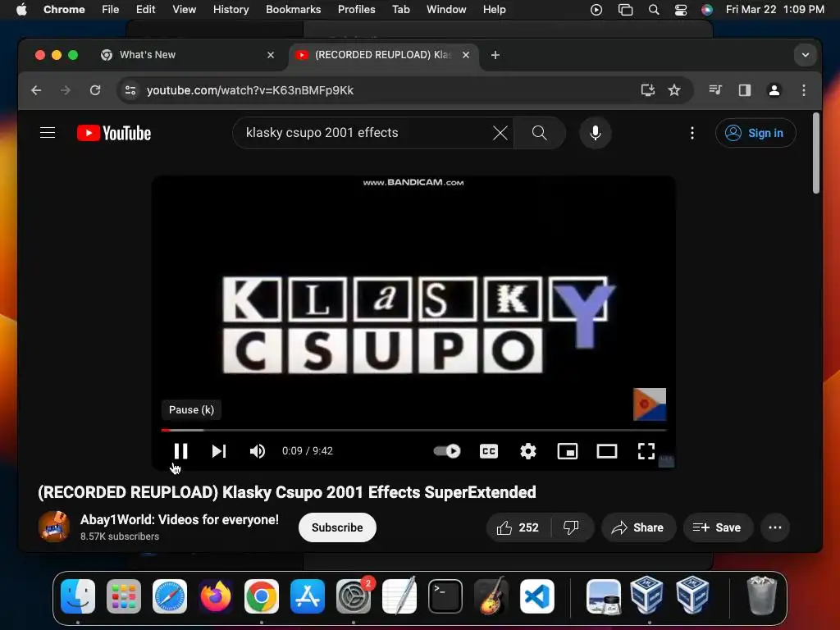Viewport: 840px width, 630px height.
Task: Open Chrome three-dot menu
Action: (x=804, y=90)
